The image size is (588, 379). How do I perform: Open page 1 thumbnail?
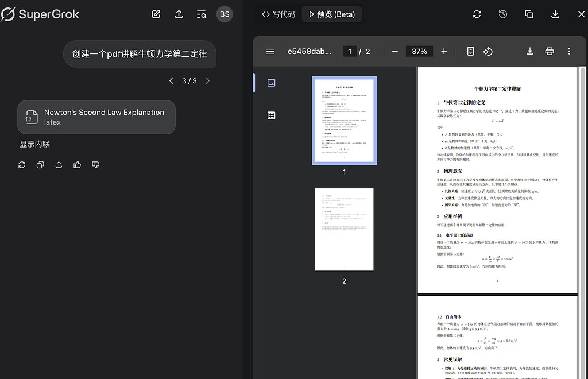(x=345, y=121)
